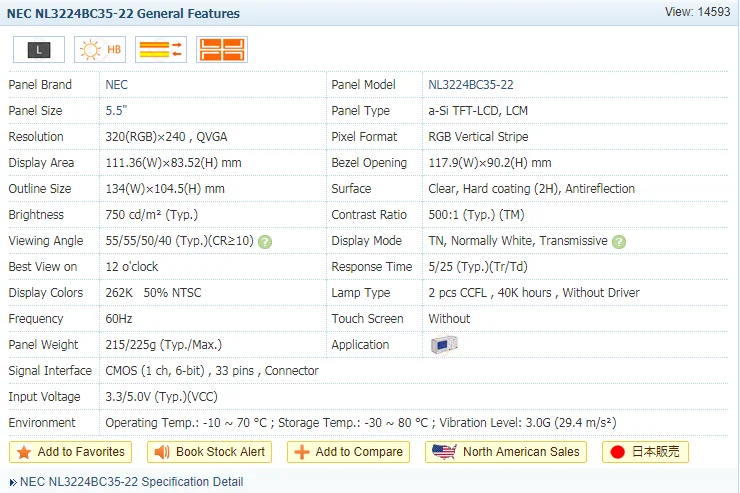This screenshot has height=493, width=740.
Task: Click the Environment operating temperature text
Action: point(186,423)
